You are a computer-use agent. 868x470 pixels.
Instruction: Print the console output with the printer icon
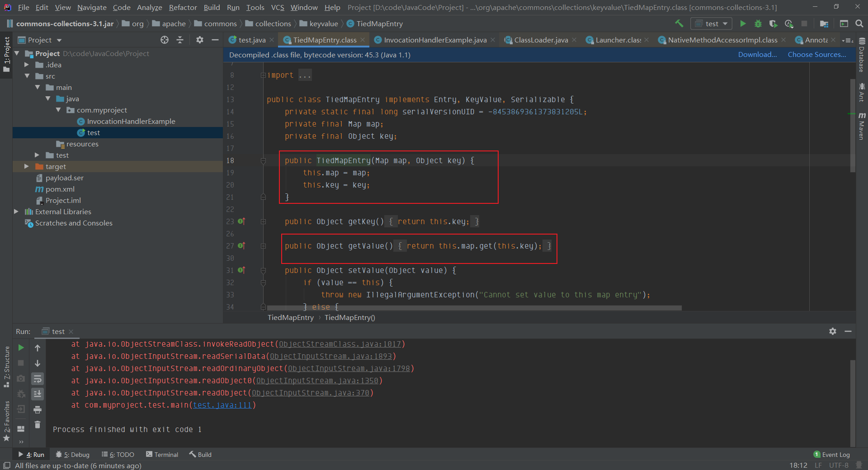click(38, 409)
